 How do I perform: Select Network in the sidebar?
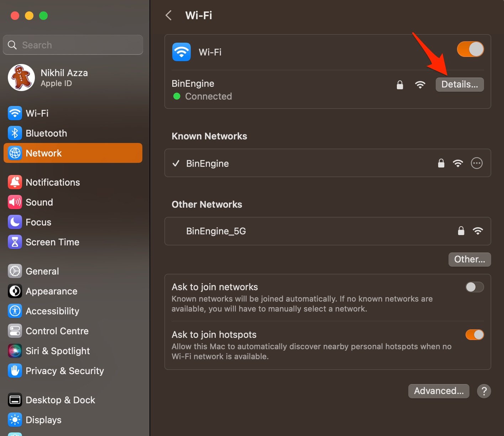tap(43, 153)
